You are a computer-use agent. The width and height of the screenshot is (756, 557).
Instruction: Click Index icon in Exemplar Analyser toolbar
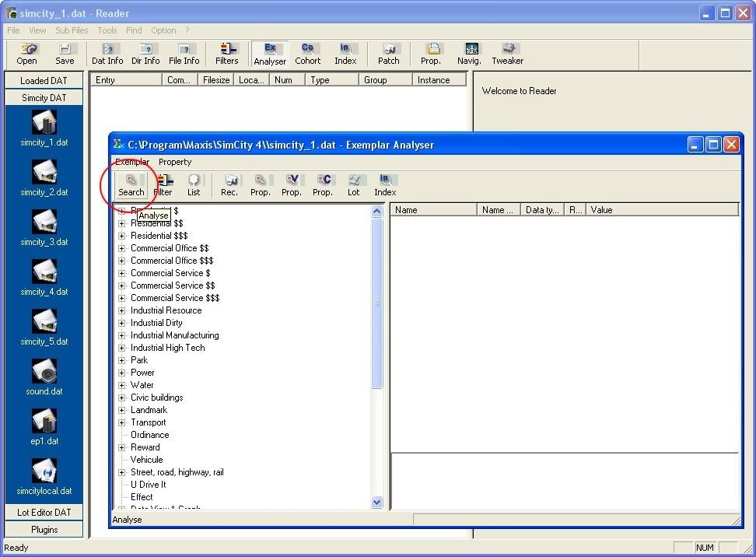(385, 185)
